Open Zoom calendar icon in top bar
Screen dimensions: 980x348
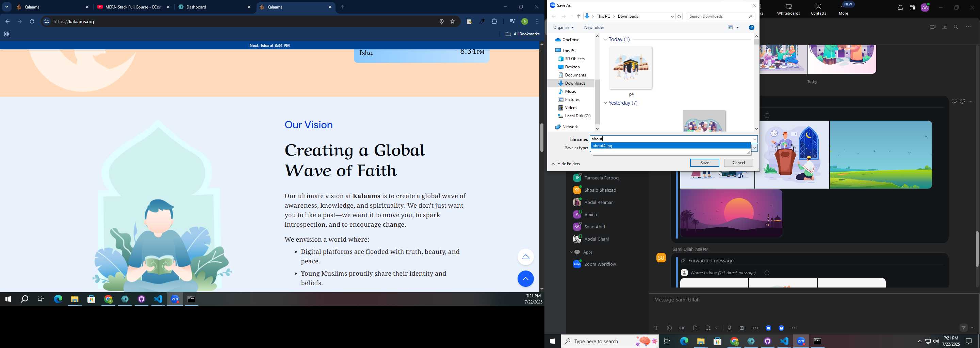click(x=912, y=7)
